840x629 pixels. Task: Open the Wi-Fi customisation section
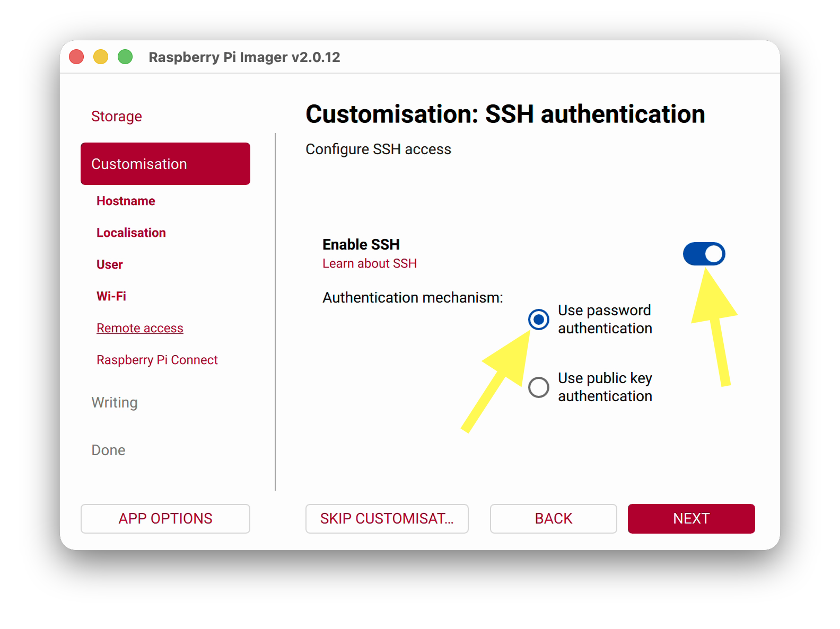tap(111, 296)
